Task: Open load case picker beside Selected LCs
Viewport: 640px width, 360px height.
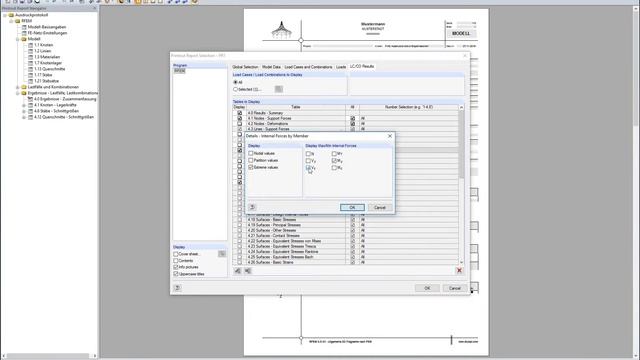Action: 279,89
